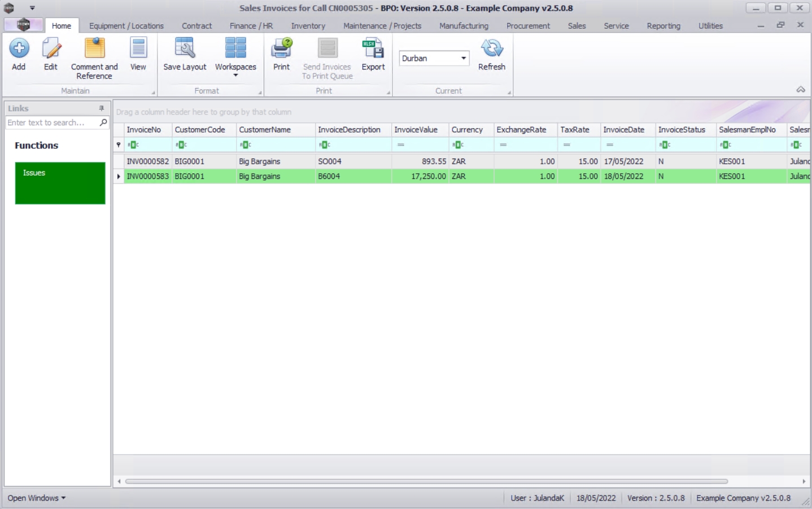
Task: Click the Print icon
Action: [x=281, y=54]
